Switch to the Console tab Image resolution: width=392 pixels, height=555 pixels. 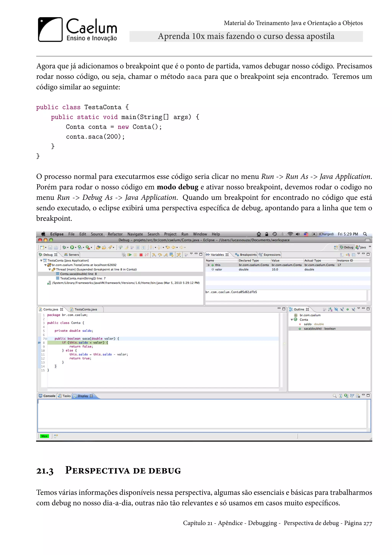click(47, 396)
